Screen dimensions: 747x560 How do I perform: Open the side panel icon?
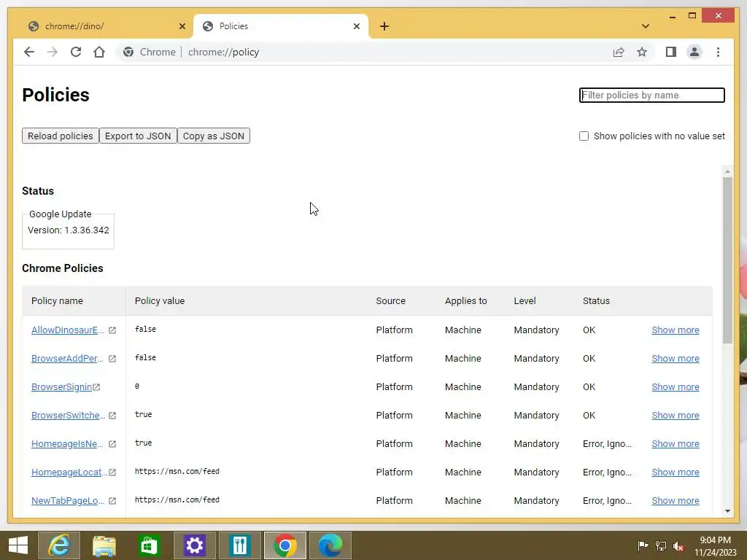tap(671, 52)
